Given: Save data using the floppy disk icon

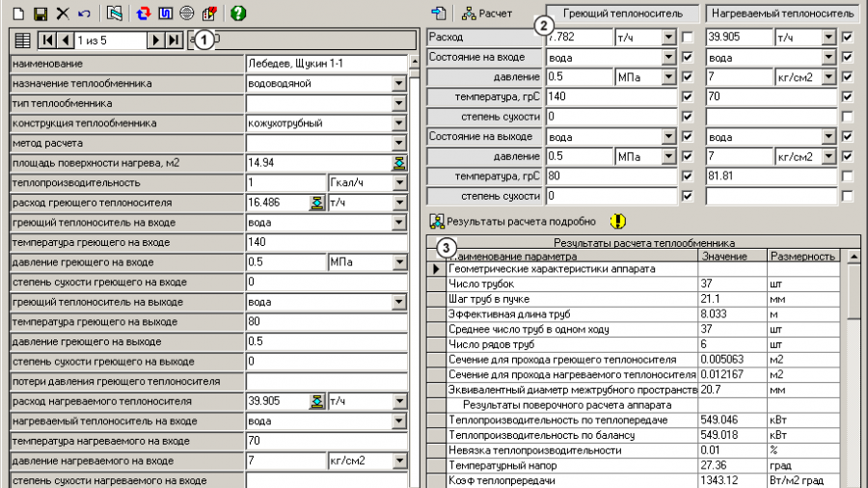Looking at the screenshot, I should coord(41,13).
